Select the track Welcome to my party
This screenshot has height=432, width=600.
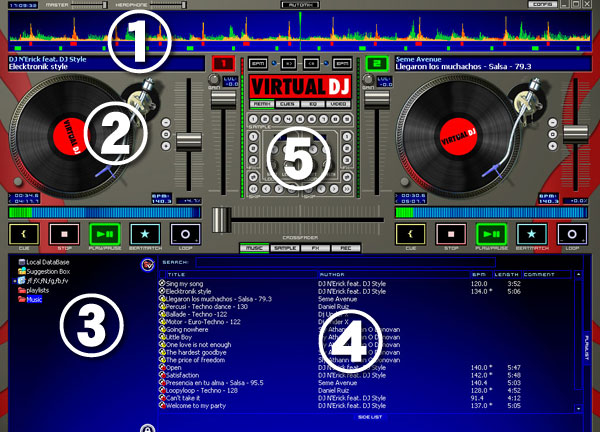pos(196,406)
